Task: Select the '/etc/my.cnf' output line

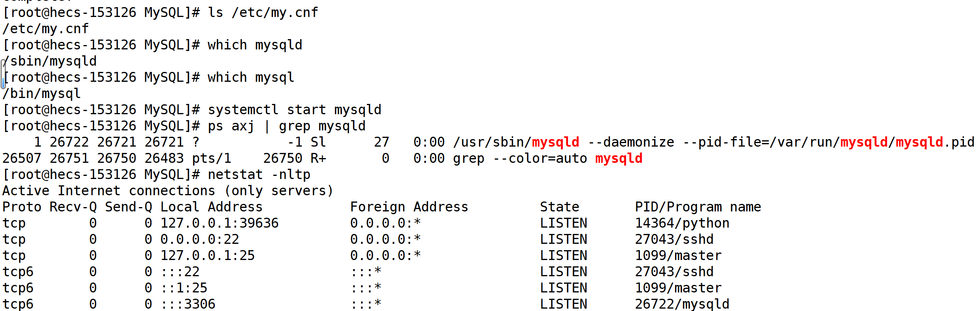Action: pos(45,29)
